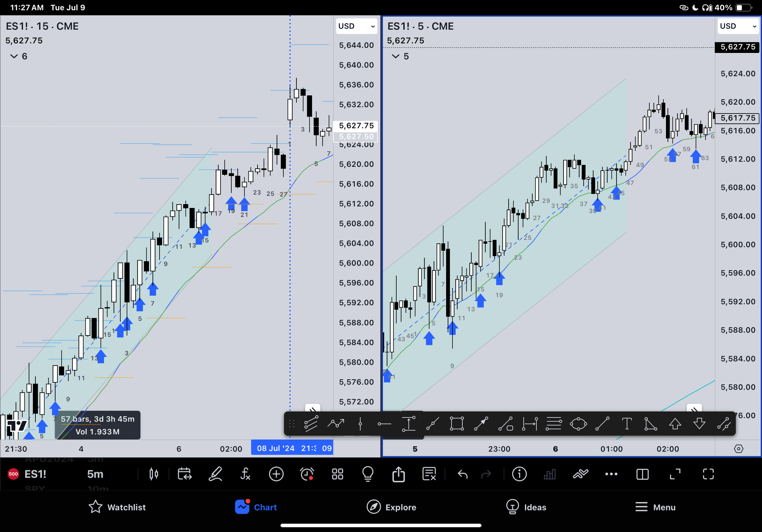Click the undo arrow
This screenshot has width=762, height=532.
463,474
